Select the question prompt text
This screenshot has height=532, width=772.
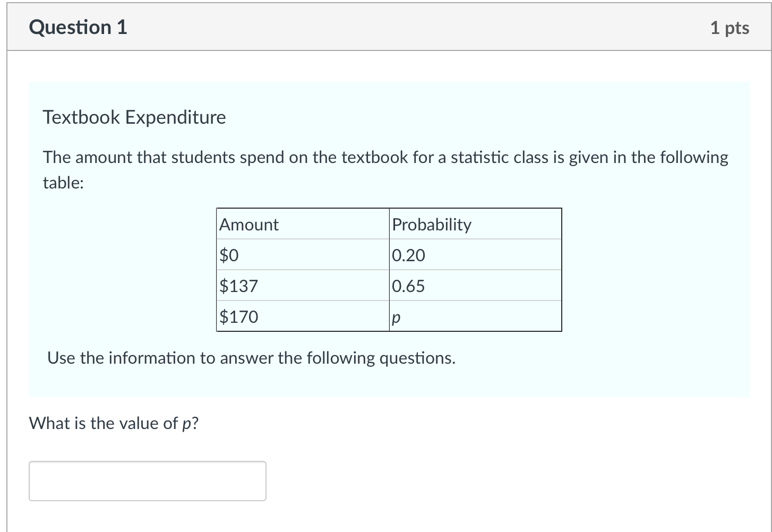(x=113, y=423)
